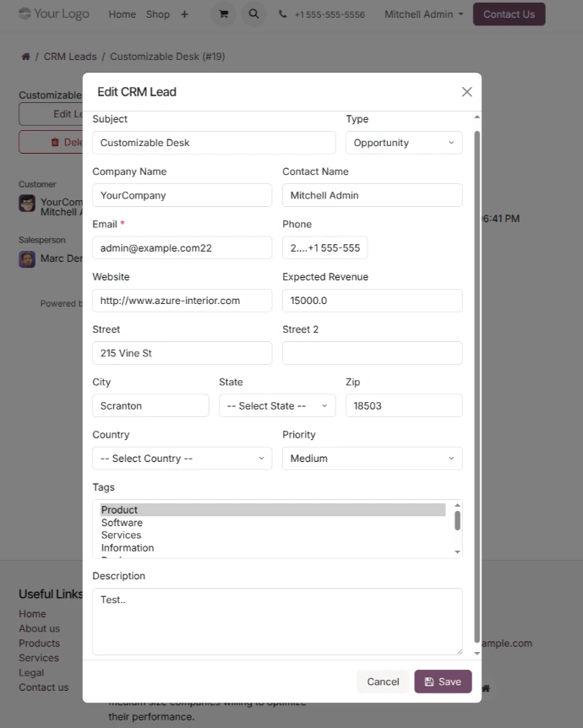The image size is (583, 728).
Task: Select the Software tag option
Action: click(x=122, y=523)
